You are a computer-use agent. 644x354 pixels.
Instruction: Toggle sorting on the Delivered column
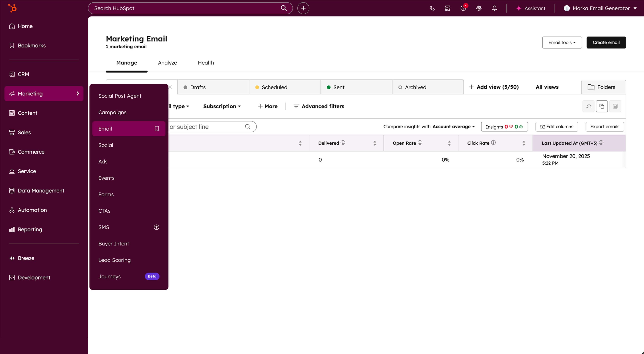pos(375,143)
